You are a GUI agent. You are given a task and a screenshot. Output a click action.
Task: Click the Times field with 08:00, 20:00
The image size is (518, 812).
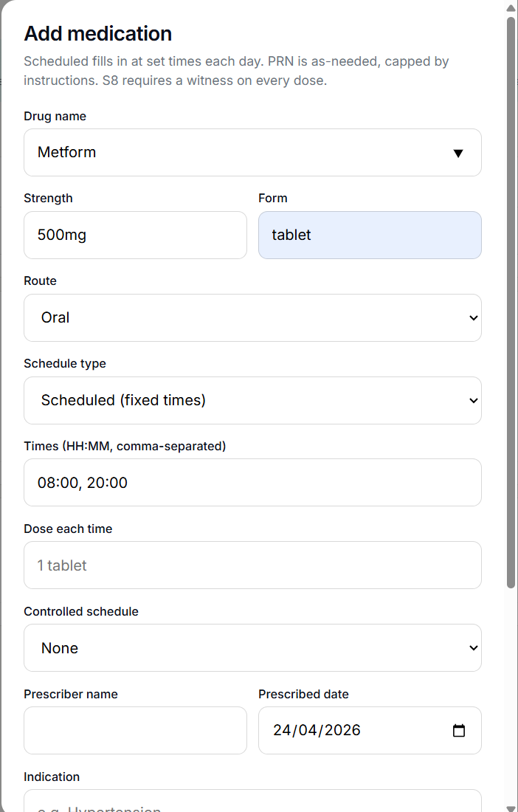[252, 482]
